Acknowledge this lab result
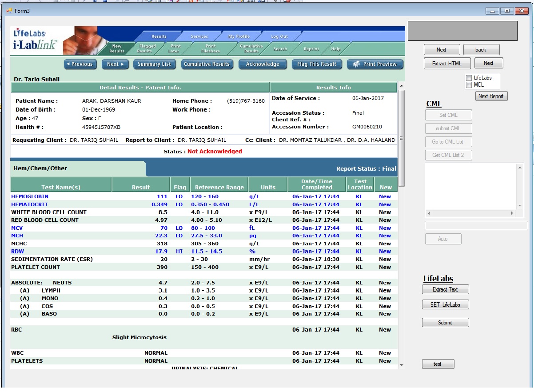534x392 pixels. pyautogui.click(x=263, y=64)
